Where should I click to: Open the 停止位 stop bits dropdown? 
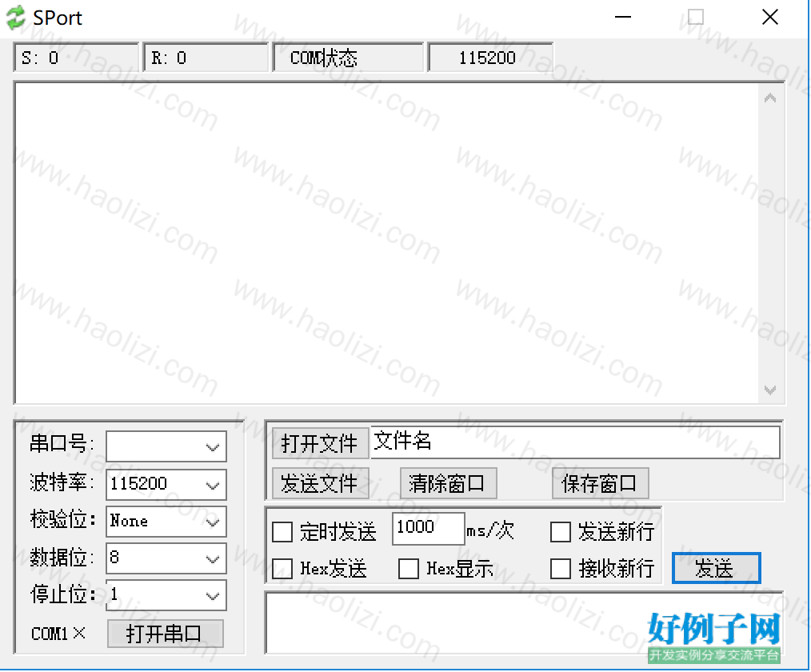pos(166,595)
